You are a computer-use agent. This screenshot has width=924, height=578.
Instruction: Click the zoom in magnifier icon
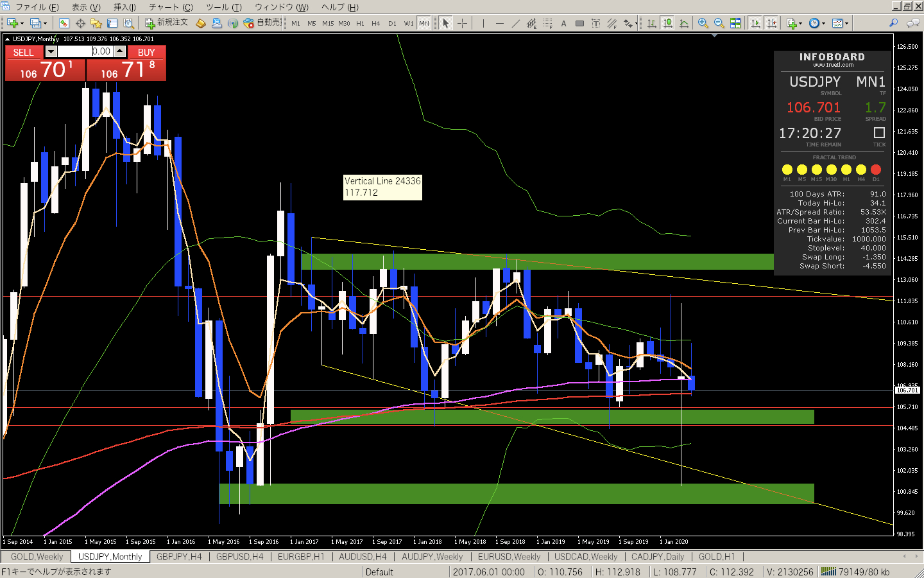pyautogui.click(x=703, y=23)
